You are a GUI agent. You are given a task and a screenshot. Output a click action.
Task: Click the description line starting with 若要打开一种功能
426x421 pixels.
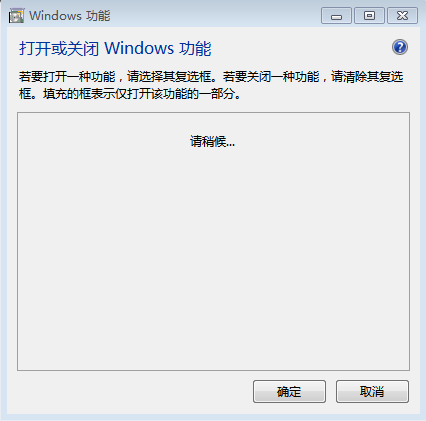click(x=211, y=77)
